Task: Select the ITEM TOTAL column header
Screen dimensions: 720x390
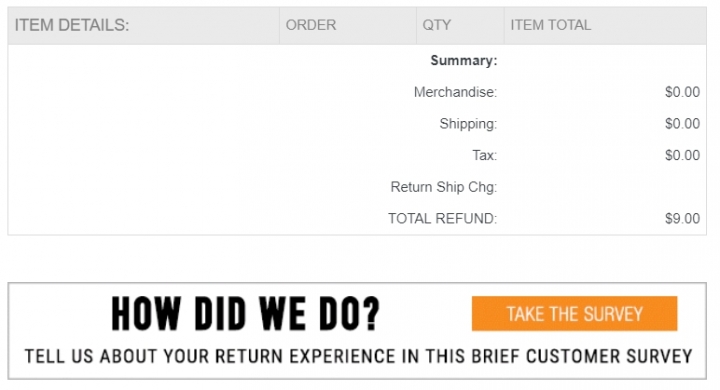Action: 551,25
